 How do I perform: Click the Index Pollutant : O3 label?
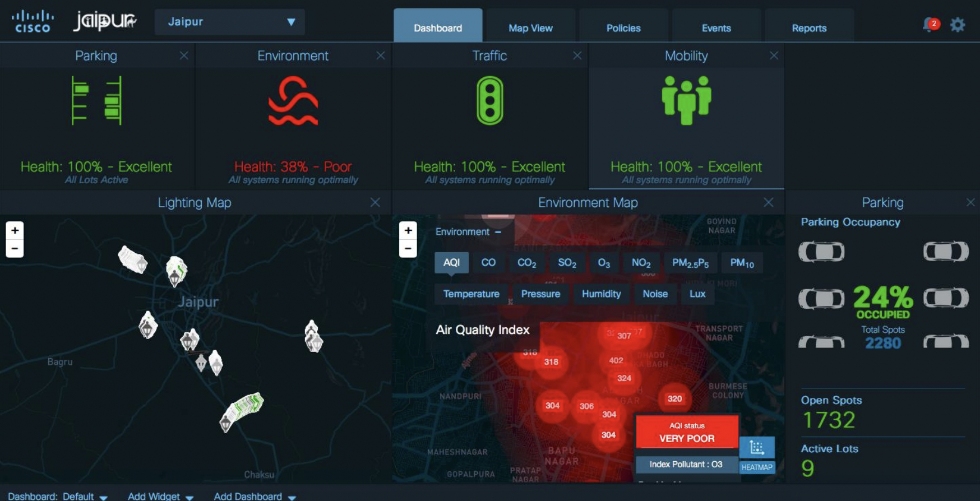[x=686, y=464]
